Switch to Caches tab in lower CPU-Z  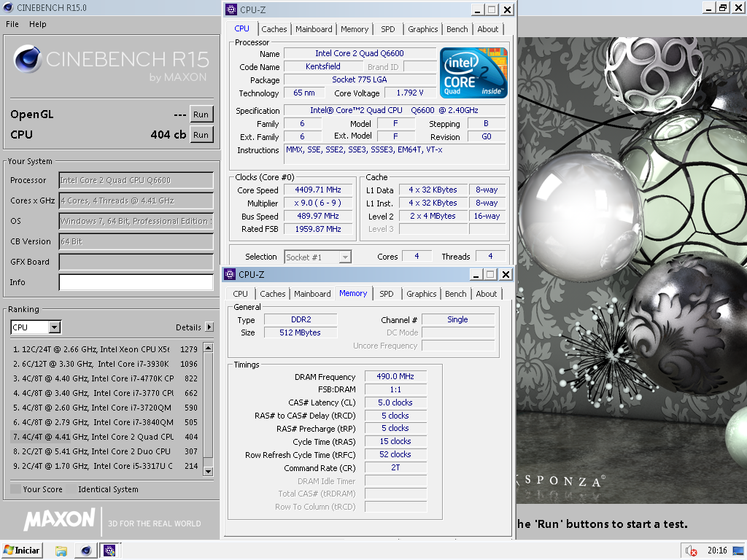pos(273,294)
